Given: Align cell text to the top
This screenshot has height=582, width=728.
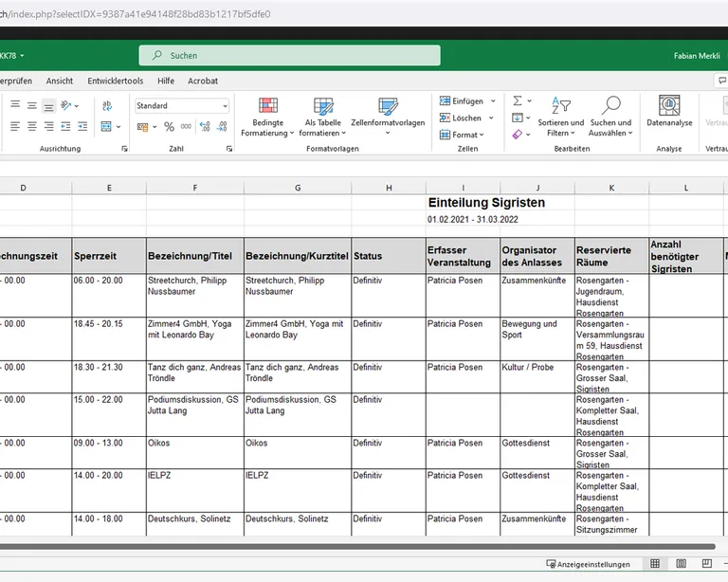Looking at the screenshot, I should coord(15,105).
